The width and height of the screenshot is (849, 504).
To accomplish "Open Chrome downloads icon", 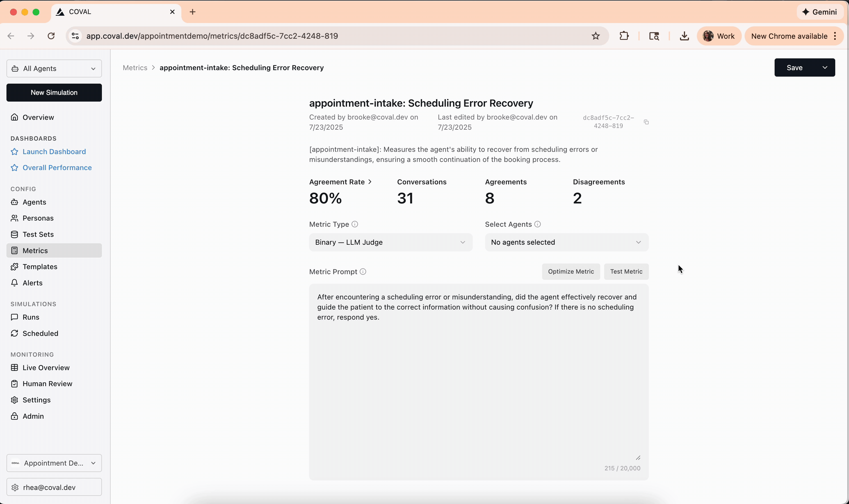I will pos(684,36).
